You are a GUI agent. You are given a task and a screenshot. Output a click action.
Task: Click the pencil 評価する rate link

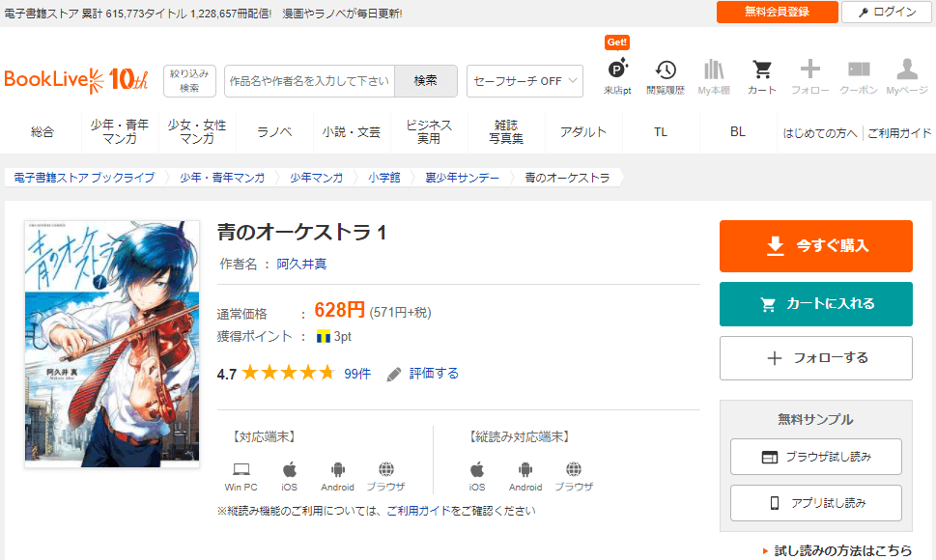pos(423,374)
